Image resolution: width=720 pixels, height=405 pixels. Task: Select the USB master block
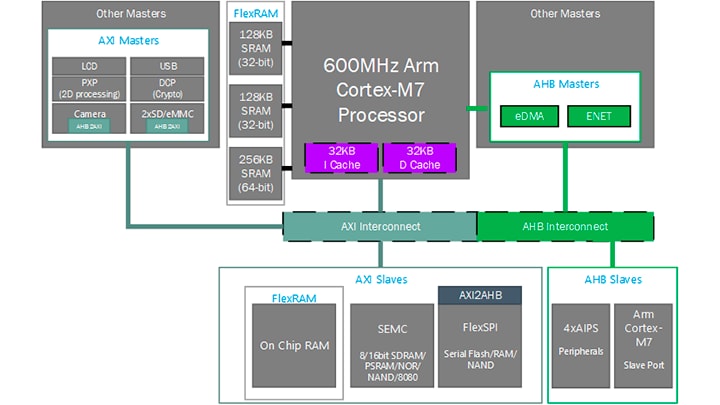coord(166,66)
